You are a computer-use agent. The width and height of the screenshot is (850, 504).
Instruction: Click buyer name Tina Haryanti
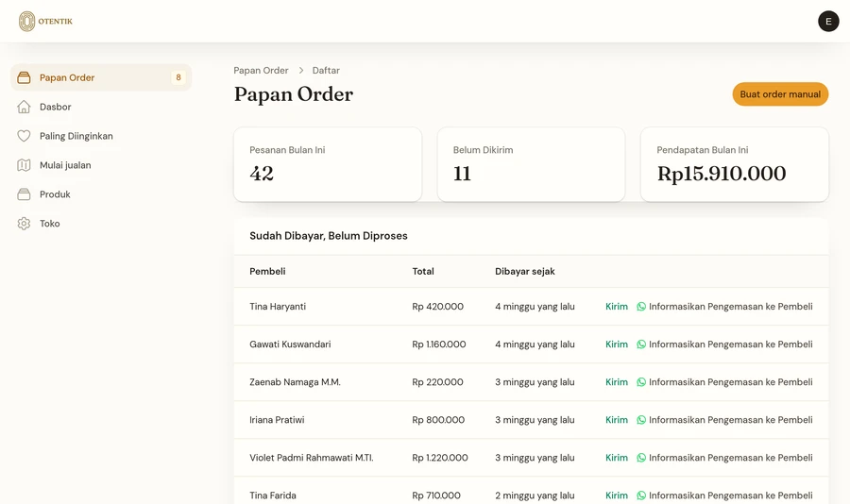coord(278,306)
